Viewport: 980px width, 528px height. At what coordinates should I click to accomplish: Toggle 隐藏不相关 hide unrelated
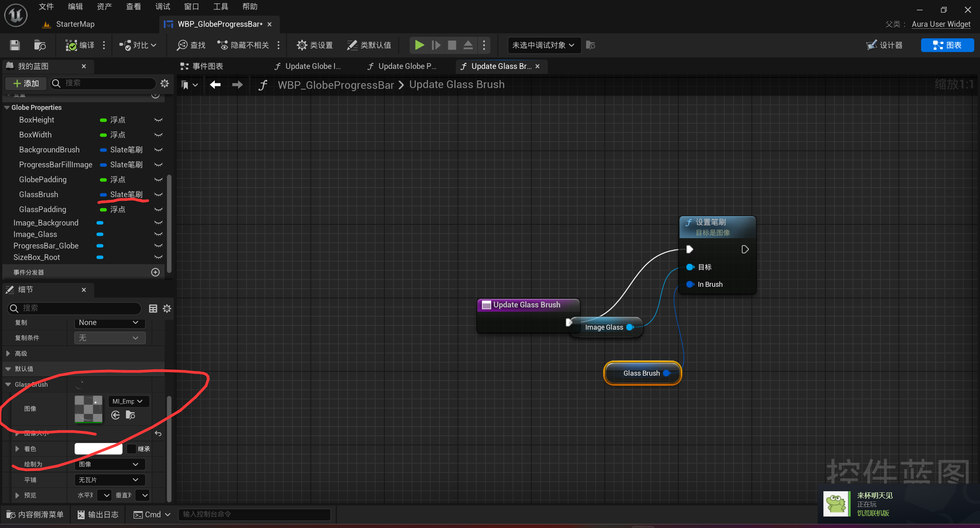(x=243, y=45)
